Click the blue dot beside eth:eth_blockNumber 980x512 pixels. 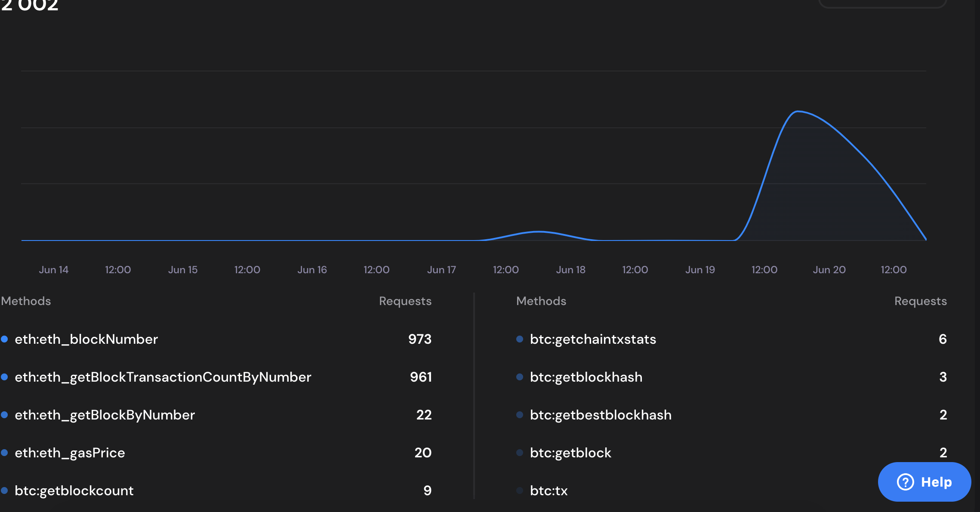coord(5,339)
